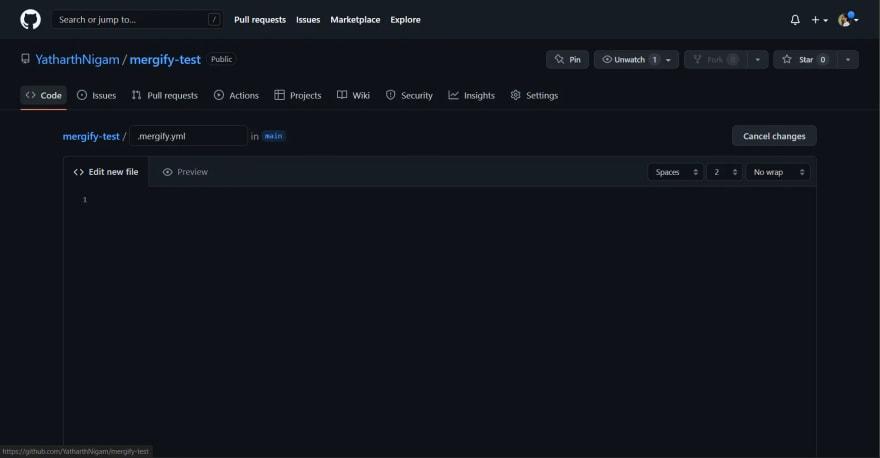
Task: Switch to Preview tab
Action: pyautogui.click(x=185, y=172)
